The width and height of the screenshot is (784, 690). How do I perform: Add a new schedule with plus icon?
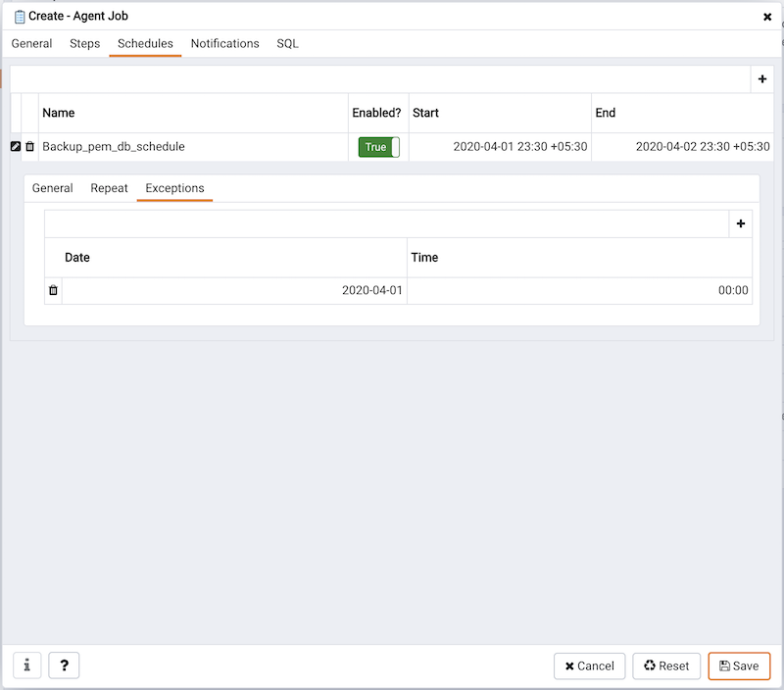(x=762, y=79)
